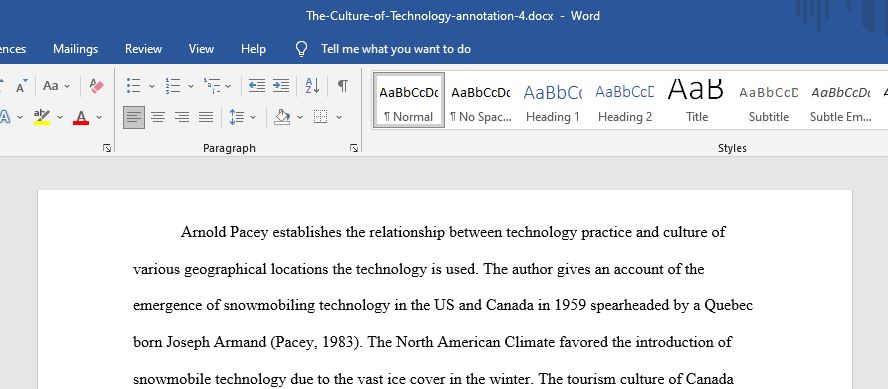Apply the Subtle Emphasis style
This screenshot has width=888, height=389.
(840, 100)
